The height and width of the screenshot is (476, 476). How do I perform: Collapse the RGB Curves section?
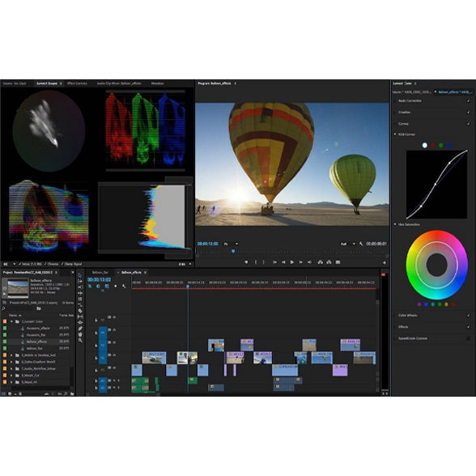tap(395, 134)
